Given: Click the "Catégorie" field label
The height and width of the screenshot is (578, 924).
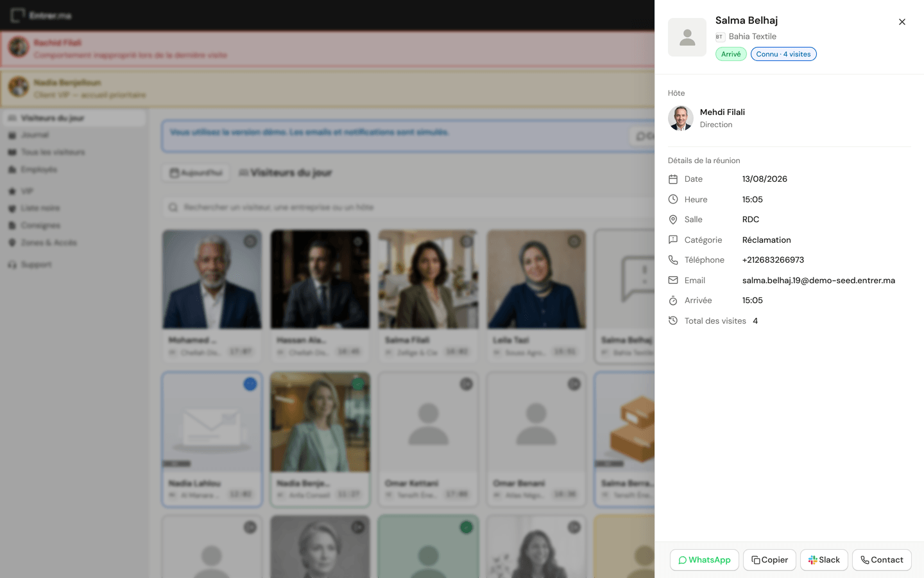Looking at the screenshot, I should pos(703,240).
